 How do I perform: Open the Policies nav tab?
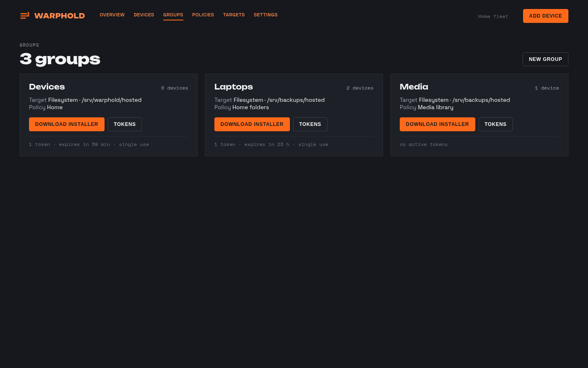point(203,15)
